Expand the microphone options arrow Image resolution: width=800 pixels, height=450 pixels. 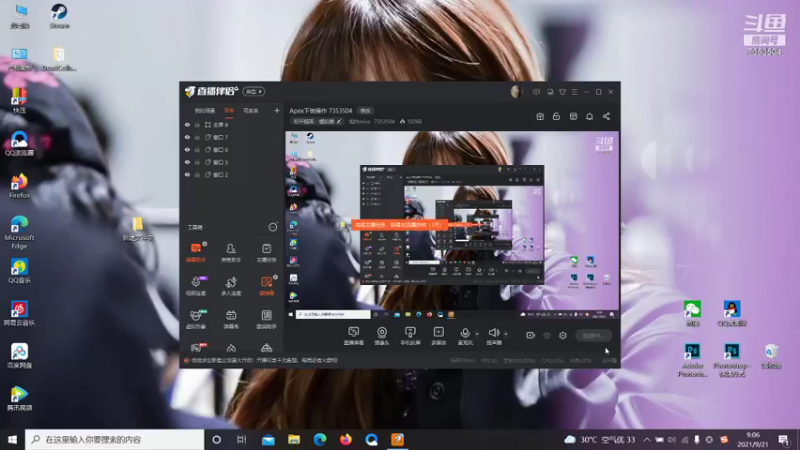(x=477, y=334)
